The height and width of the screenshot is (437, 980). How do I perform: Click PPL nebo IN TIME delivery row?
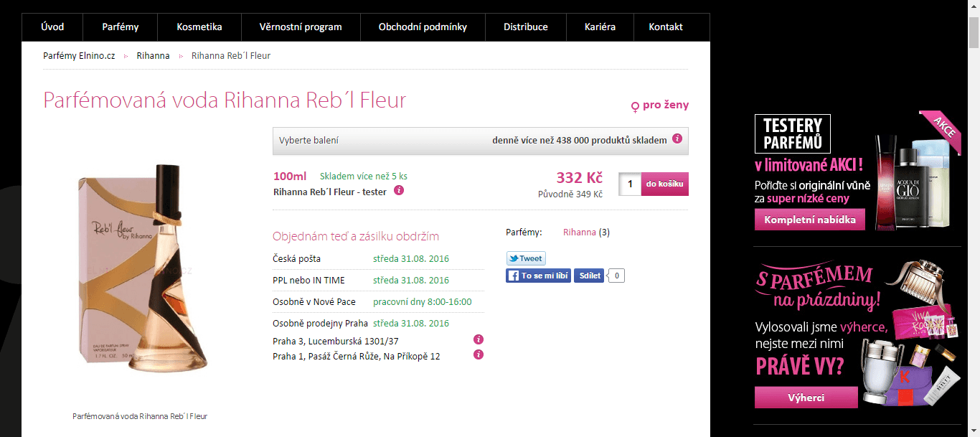[378, 280]
